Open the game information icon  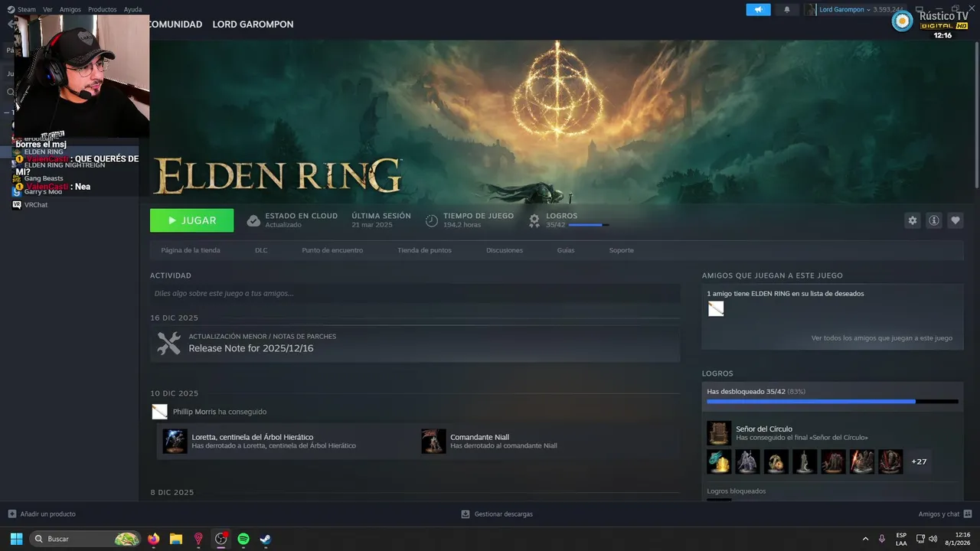(x=934, y=220)
